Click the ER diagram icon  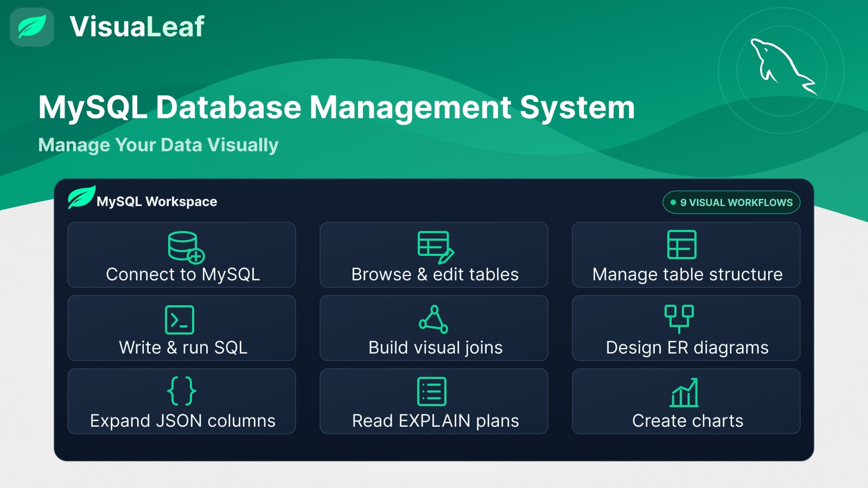click(x=679, y=319)
